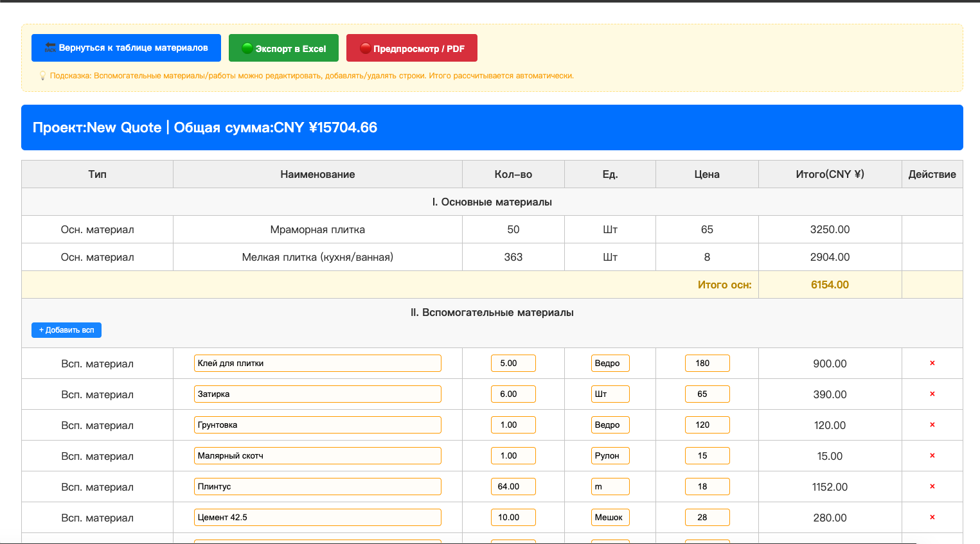Remove the Цемент 42.5 row
Viewport: 980px width, 544px height.
point(932,518)
